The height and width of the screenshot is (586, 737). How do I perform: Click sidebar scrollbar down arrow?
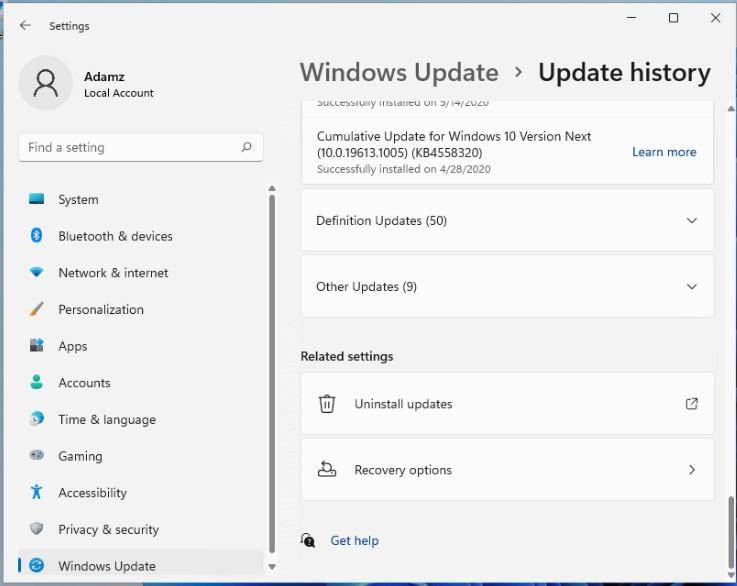click(272, 567)
